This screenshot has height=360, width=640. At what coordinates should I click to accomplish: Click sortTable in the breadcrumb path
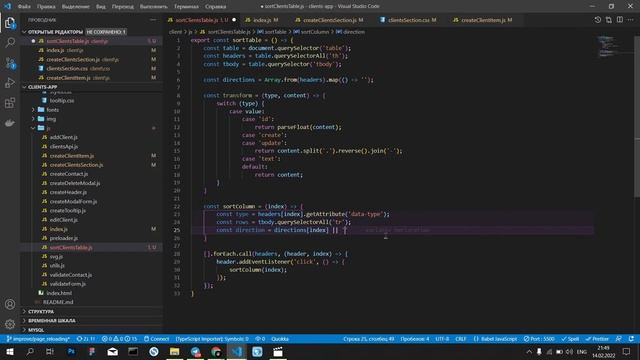pos(275,32)
